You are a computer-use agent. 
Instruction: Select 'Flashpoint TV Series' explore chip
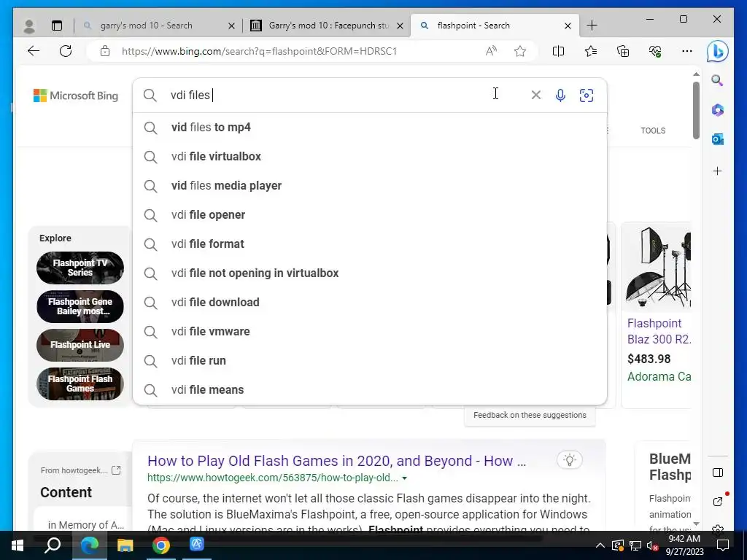tap(80, 268)
